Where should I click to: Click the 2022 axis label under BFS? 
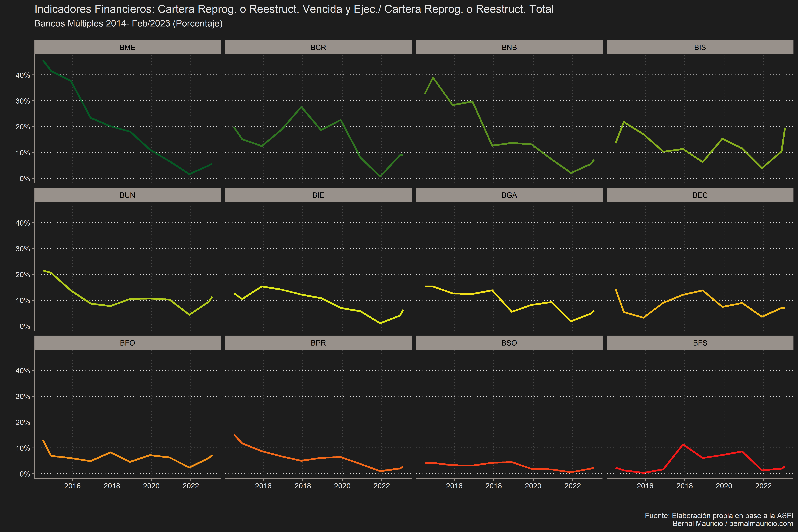coord(763,486)
